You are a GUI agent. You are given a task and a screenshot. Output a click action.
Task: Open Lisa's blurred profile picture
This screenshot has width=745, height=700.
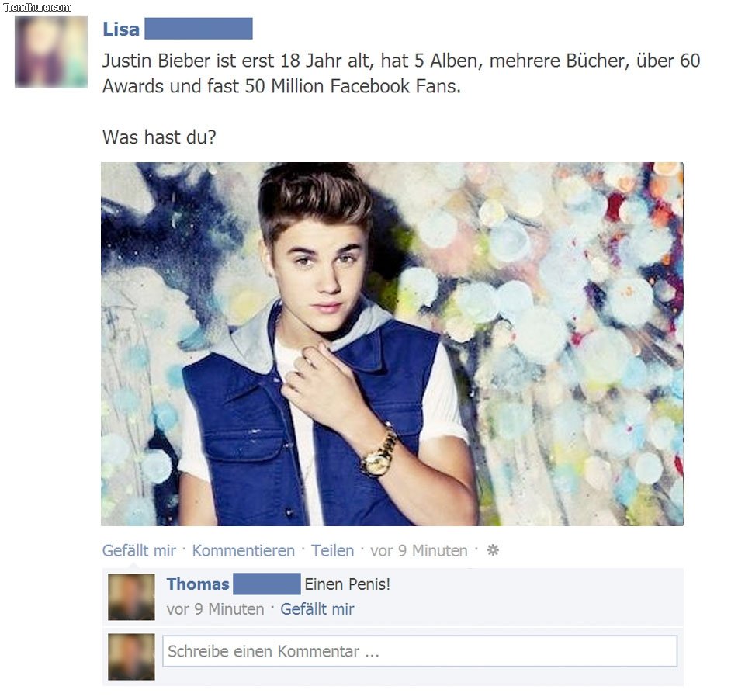click(51, 52)
